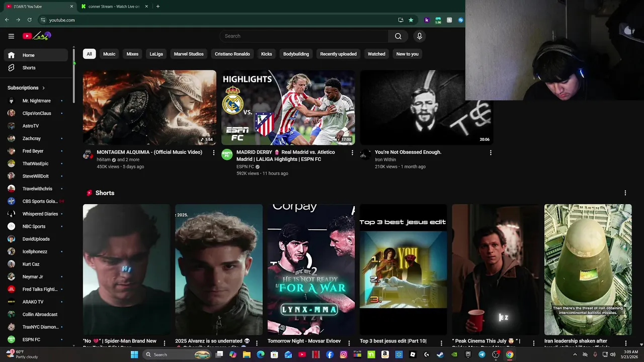The width and height of the screenshot is (644, 362).
Task: Start voice search with microphone icon
Action: (419, 36)
